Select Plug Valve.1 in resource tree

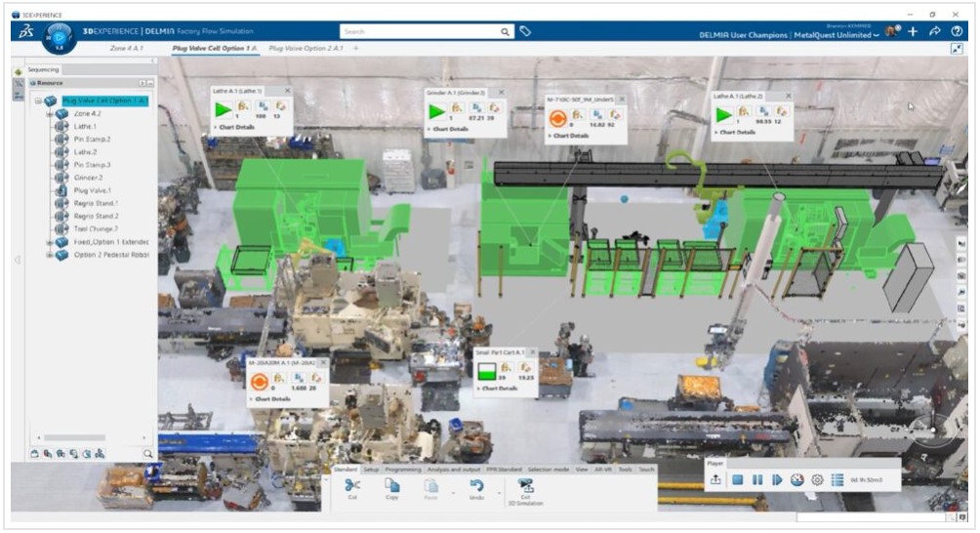93,190
